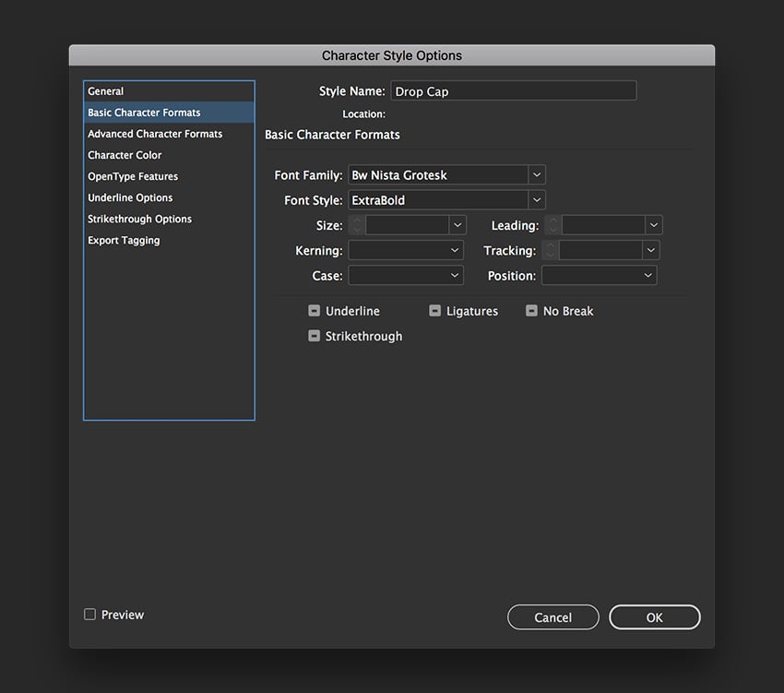The height and width of the screenshot is (693, 784).
Task: Disable the No Break option
Action: (531, 311)
